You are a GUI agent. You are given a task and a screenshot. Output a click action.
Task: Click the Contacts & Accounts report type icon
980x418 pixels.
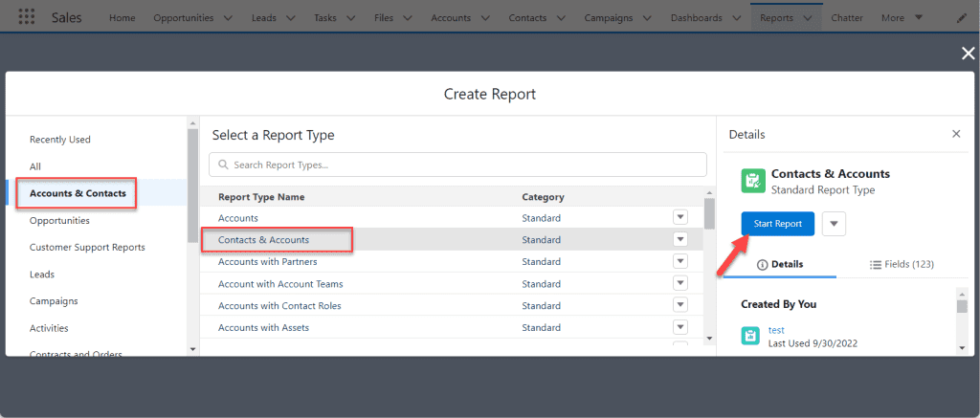pos(753,181)
